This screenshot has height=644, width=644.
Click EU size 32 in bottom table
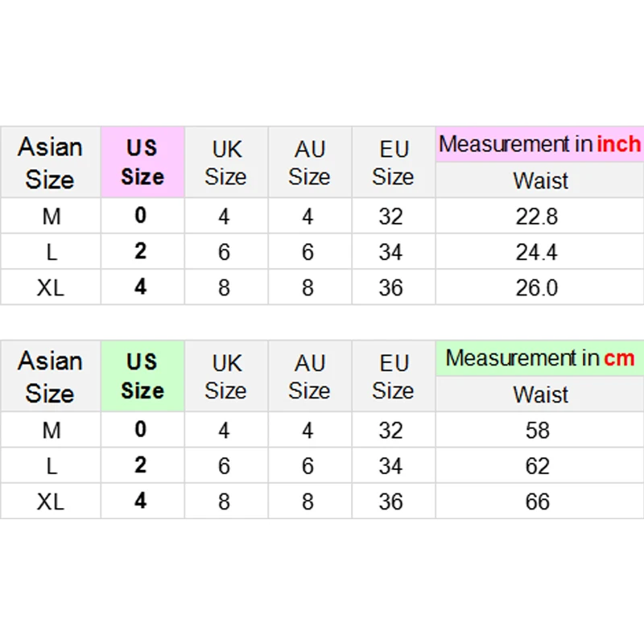click(391, 431)
